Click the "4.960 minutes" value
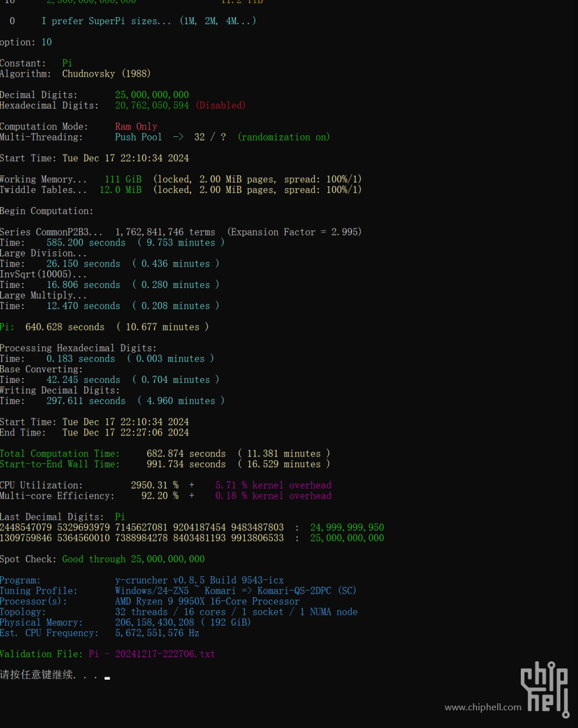 (x=181, y=401)
